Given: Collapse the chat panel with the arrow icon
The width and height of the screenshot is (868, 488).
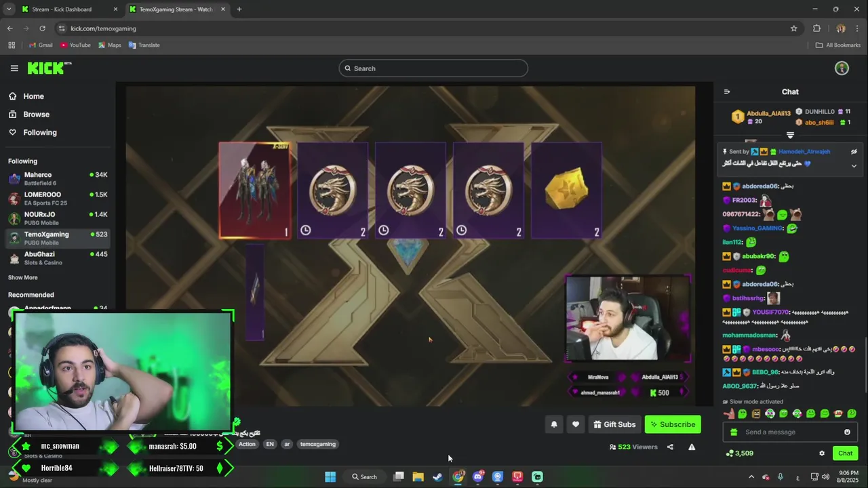Looking at the screenshot, I should coord(727,91).
